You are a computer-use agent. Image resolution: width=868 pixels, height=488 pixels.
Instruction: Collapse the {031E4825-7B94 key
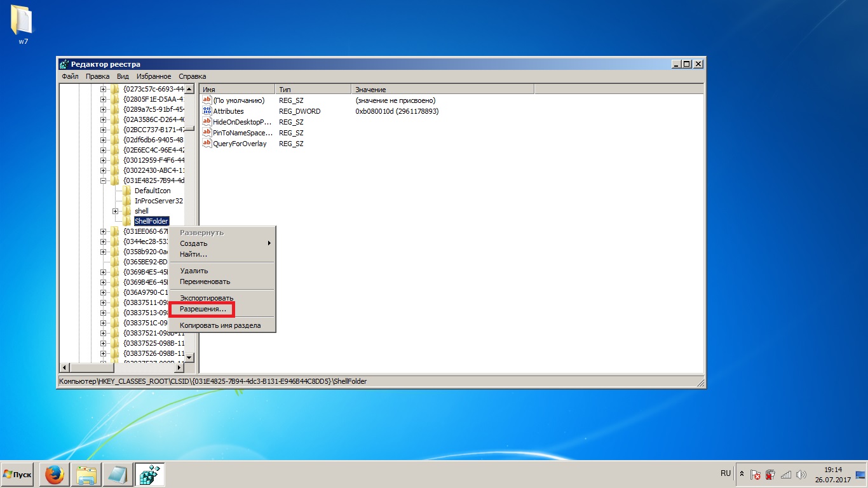tap(103, 180)
